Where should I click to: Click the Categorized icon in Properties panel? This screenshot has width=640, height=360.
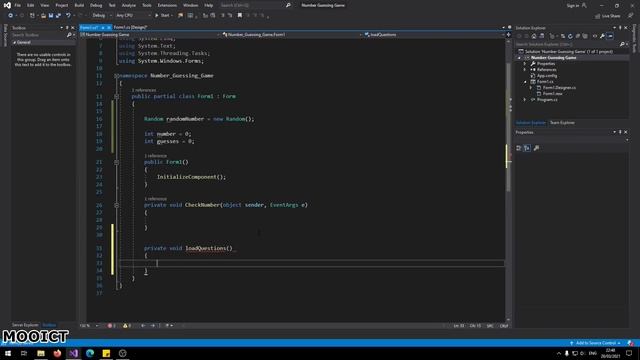click(519, 148)
